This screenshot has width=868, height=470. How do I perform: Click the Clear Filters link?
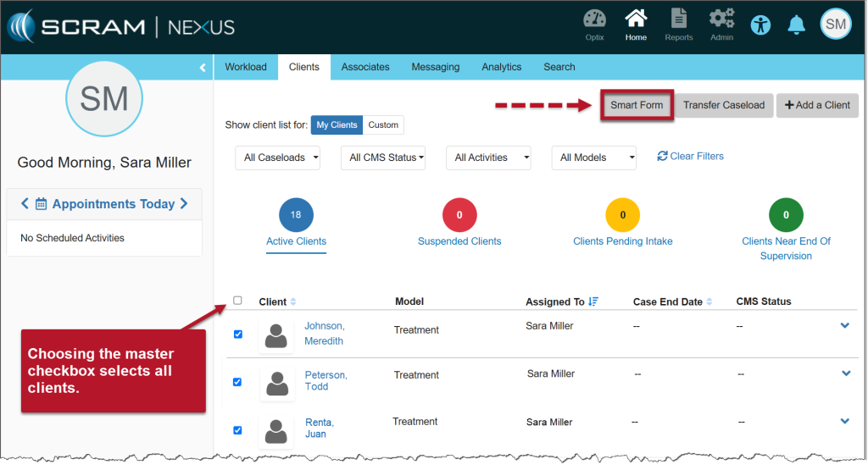pos(690,156)
